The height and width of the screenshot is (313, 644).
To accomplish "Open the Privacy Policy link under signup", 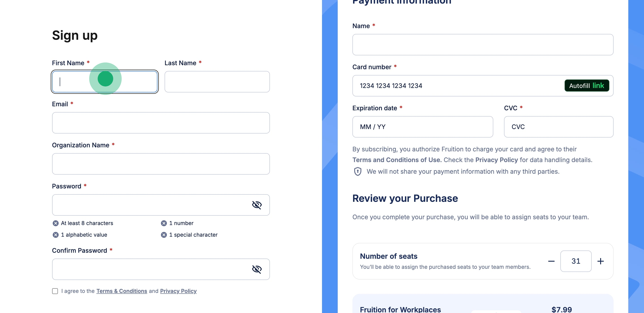I will [x=178, y=291].
